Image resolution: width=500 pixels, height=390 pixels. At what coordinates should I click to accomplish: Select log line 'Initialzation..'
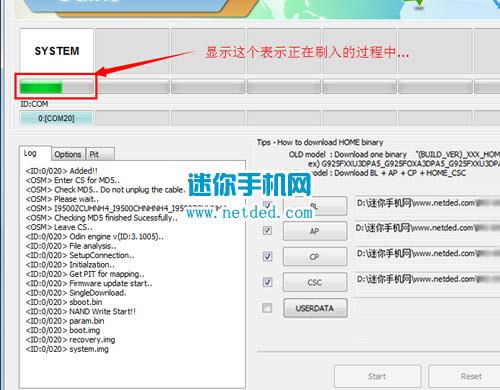pyautogui.click(x=70, y=265)
